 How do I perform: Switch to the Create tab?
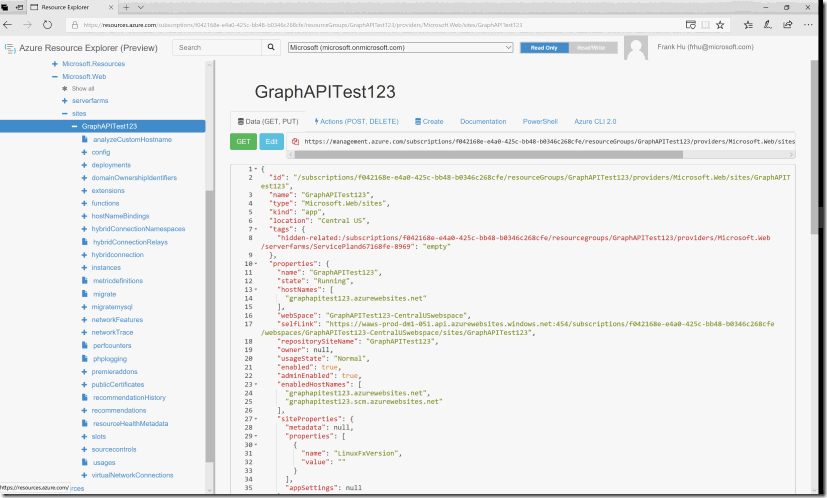429,121
